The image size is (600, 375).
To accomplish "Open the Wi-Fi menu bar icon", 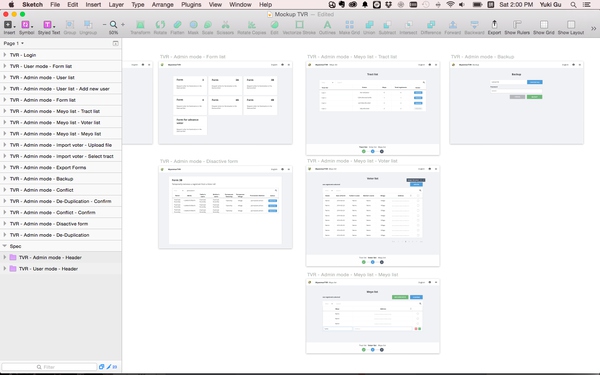I will [450, 5].
